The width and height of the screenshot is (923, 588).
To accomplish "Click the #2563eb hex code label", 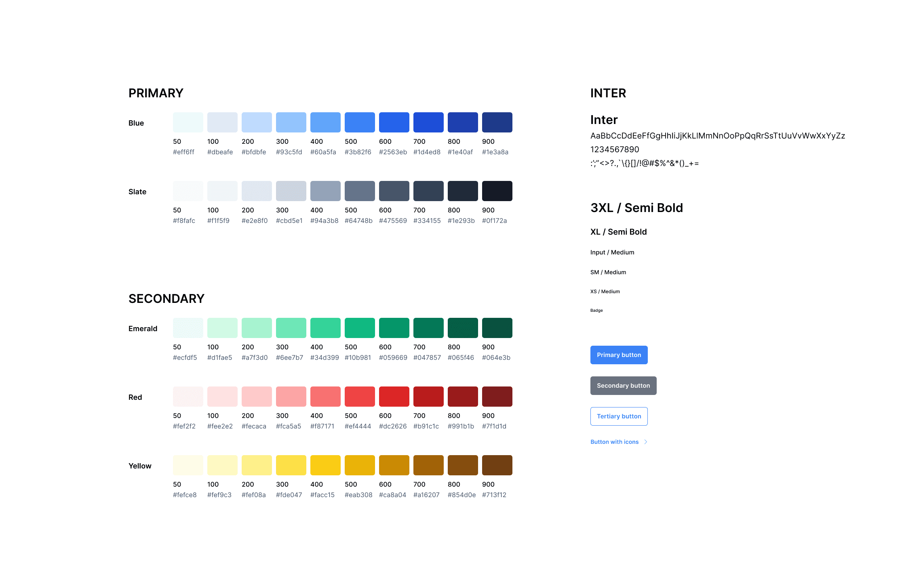I will [393, 152].
